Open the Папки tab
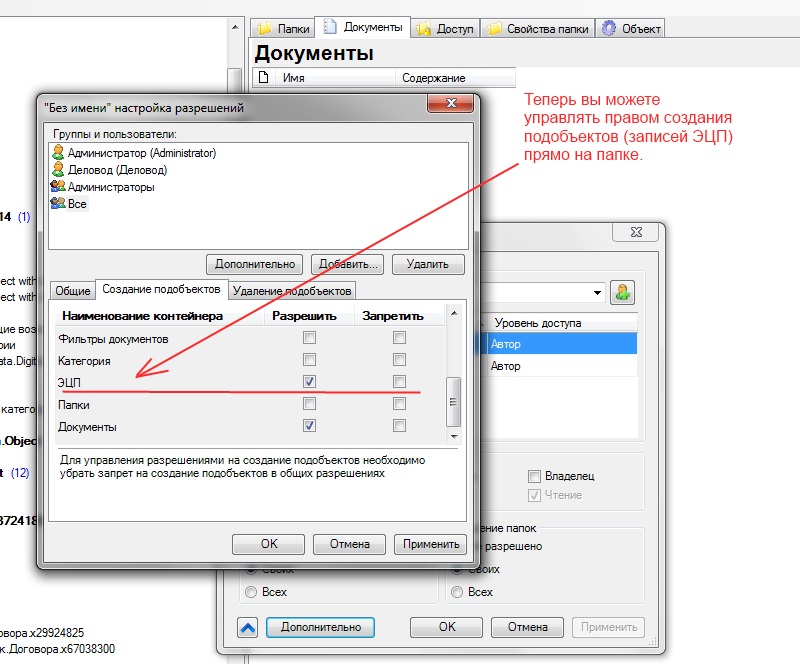Screen dimensions: 800x664 (x=283, y=29)
